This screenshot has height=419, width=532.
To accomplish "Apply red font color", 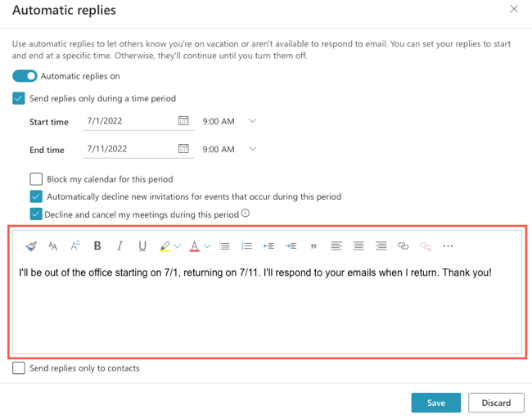I will (195, 246).
